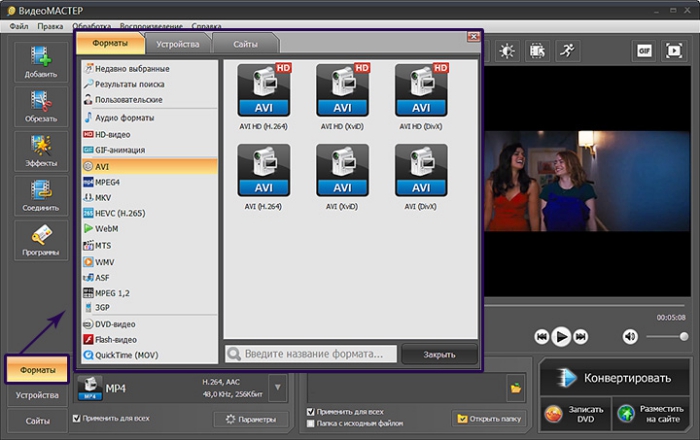
Task: Select the AVI category
Action: (x=150, y=166)
